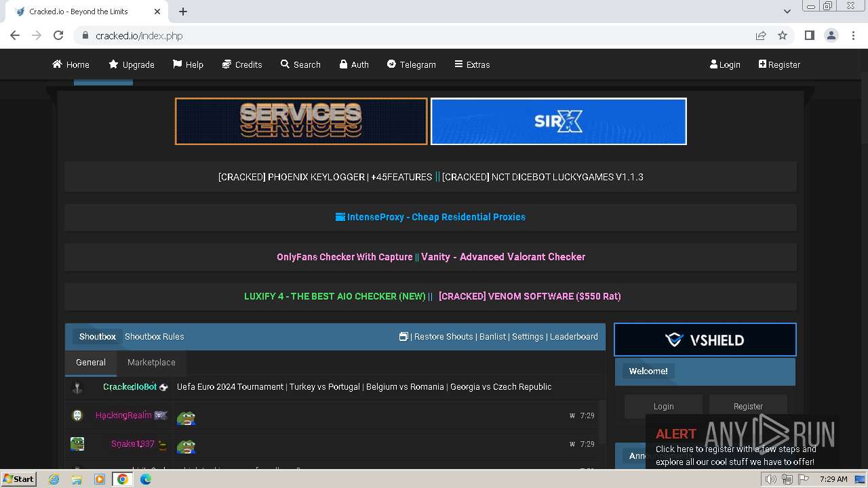Open the Telegram link in nav

[412, 64]
